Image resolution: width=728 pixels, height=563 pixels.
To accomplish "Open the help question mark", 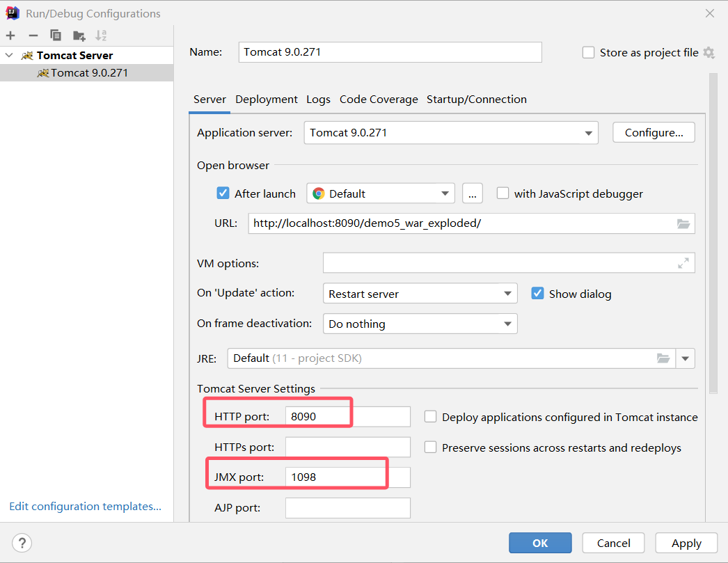I will 22,543.
